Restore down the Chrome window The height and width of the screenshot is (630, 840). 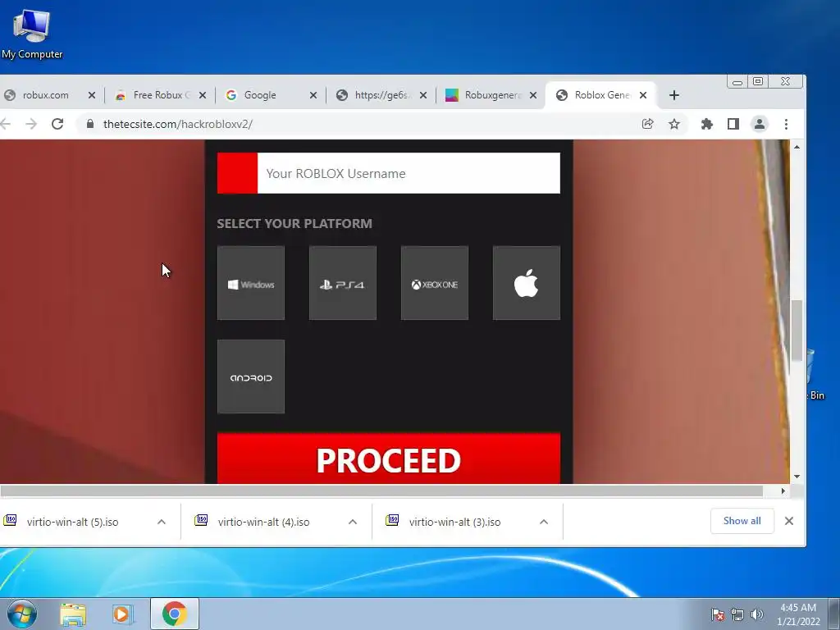click(758, 81)
